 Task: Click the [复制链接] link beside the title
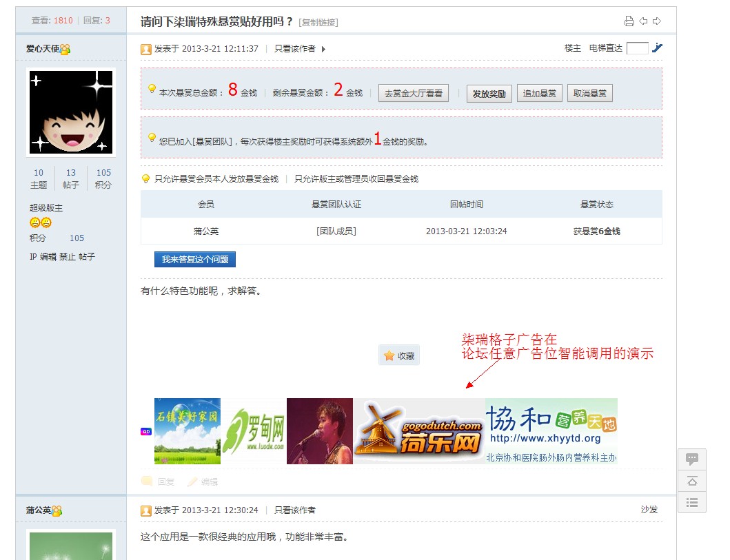coord(318,22)
